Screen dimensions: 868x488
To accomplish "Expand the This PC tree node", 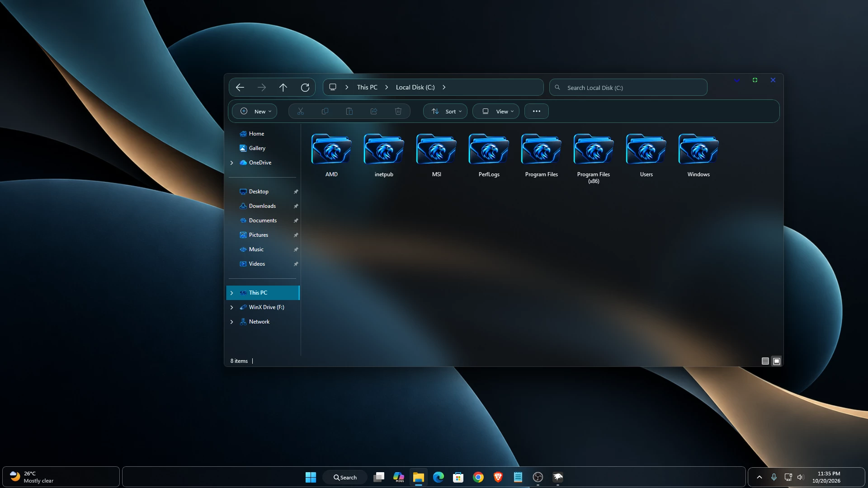I will [232, 293].
